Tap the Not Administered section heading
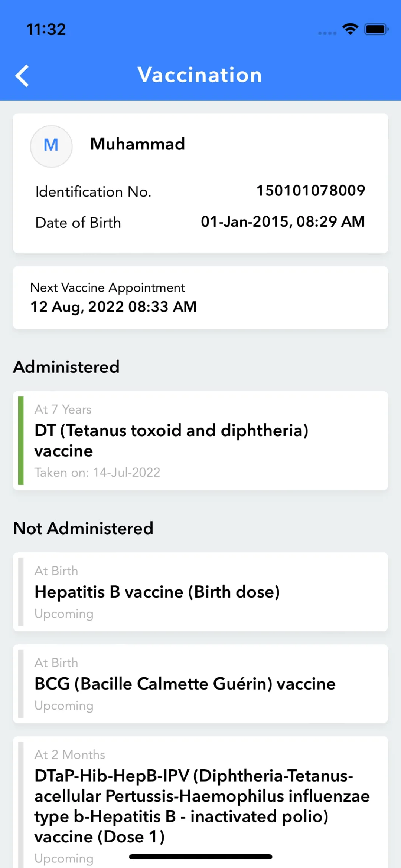Image resolution: width=401 pixels, height=868 pixels. [83, 528]
